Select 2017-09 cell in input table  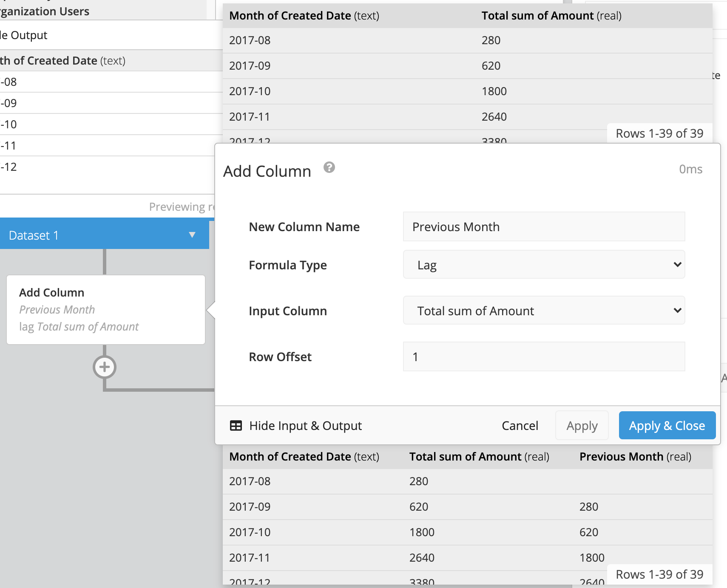pos(250,66)
